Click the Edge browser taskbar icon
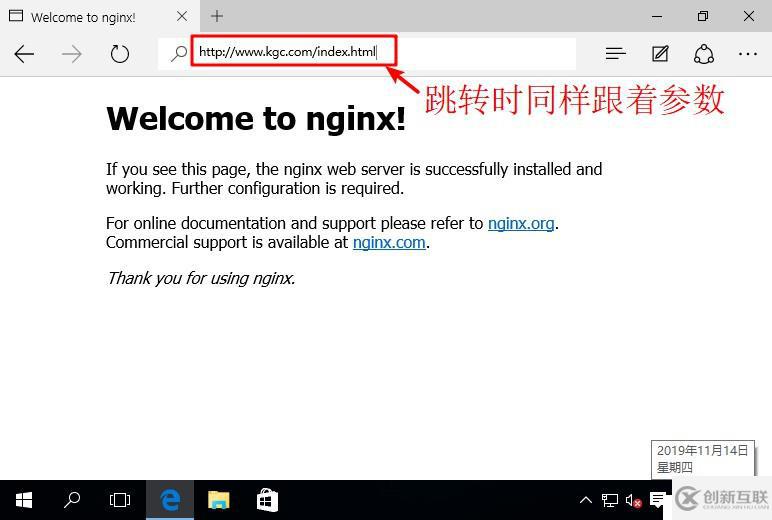This screenshot has width=772, height=520. [170, 500]
